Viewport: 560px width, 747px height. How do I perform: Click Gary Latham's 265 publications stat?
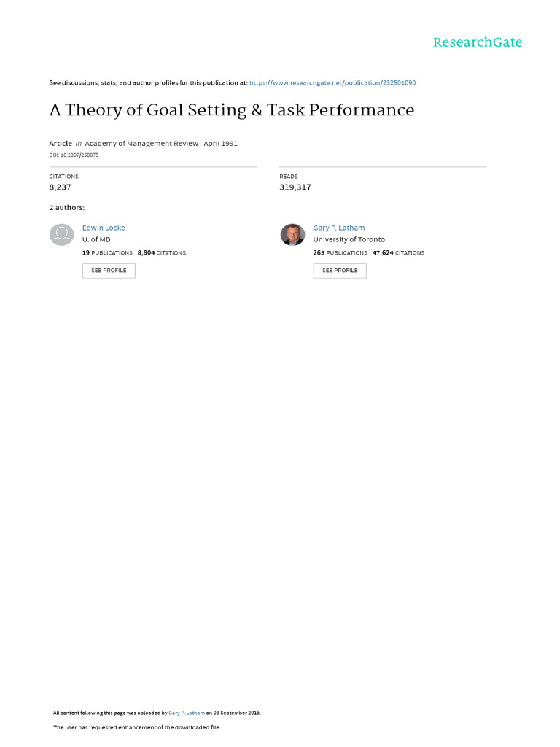340,253
